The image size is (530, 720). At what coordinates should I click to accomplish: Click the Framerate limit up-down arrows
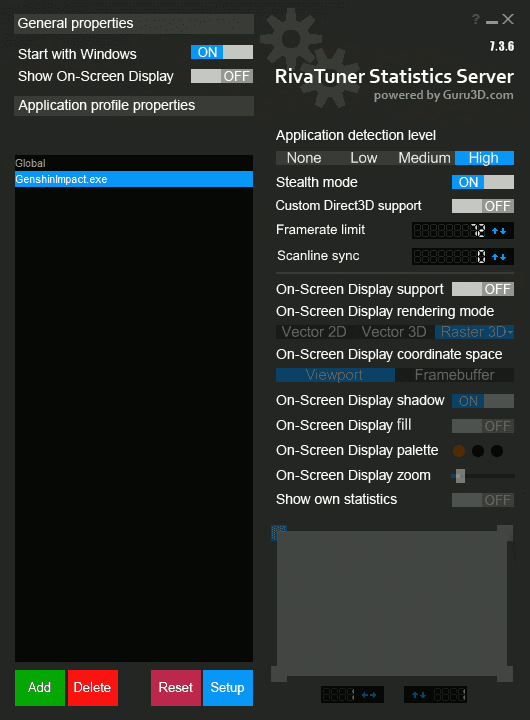click(499, 231)
